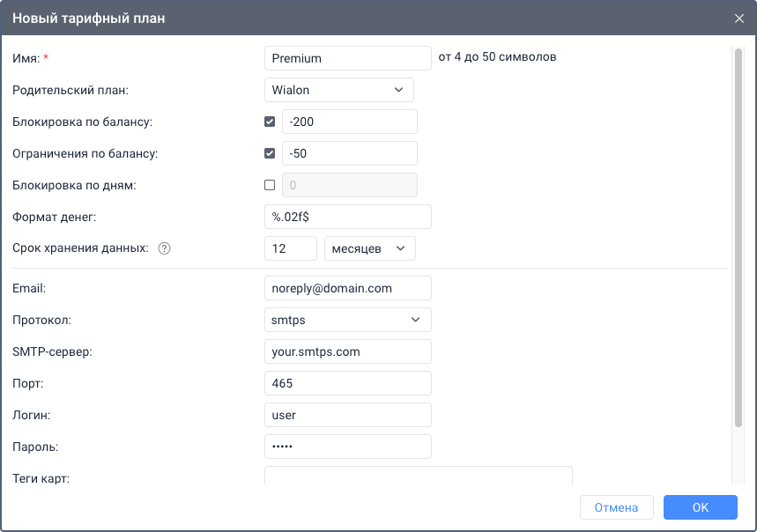Screen dimensions: 757x532
Task: Click the Email field with noreply@domain.com
Action: [347, 288]
